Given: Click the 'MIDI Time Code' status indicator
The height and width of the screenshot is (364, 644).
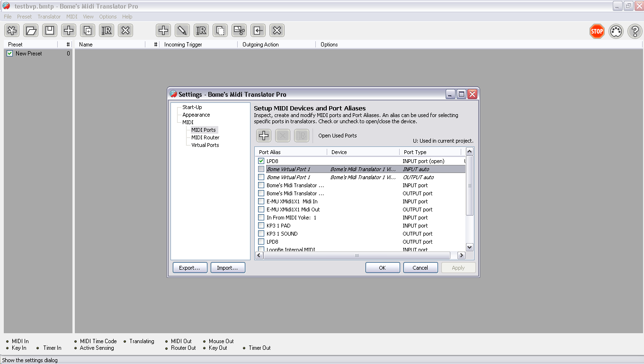Looking at the screenshot, I should (x=95, y=341).
